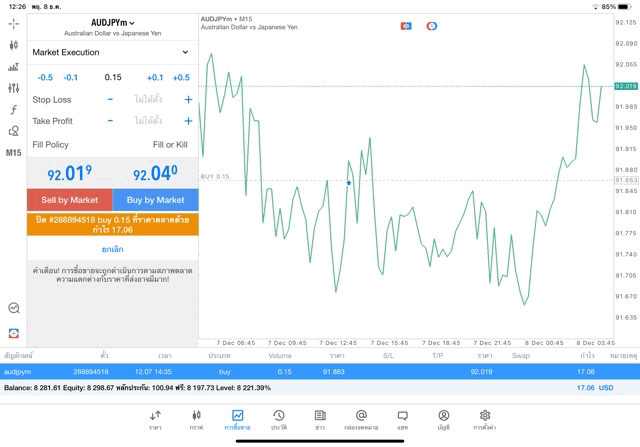Increase volume by +0.1

tap(155, 78)
